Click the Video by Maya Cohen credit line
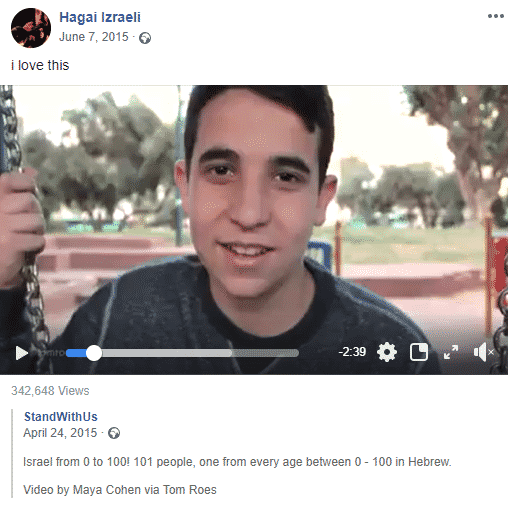508x508 pixels. 120,490
